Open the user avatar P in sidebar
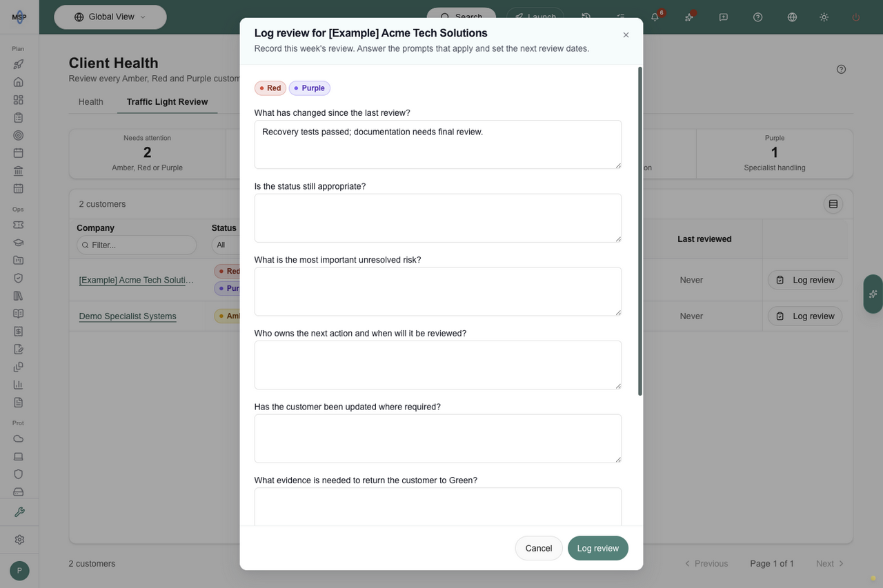 [19, 571]
